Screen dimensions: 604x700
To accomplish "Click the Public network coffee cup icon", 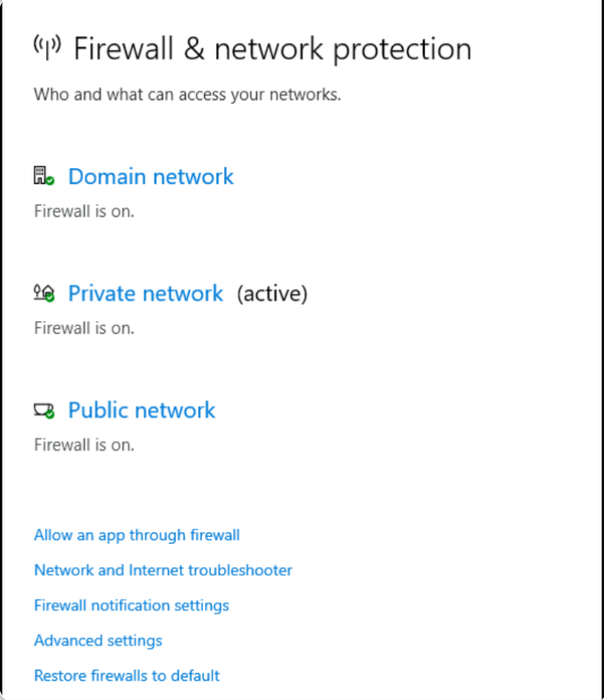I will (x=44, y=411).
